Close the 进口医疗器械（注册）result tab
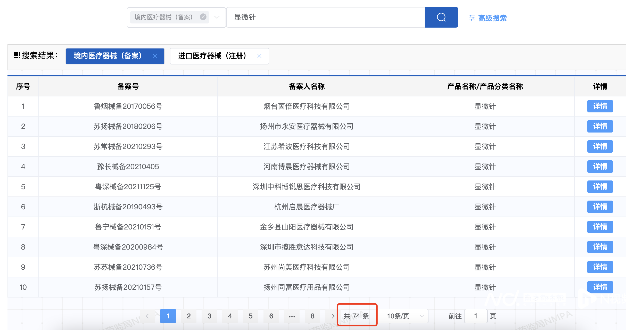644x330 pixels. [x=259, y=56]
